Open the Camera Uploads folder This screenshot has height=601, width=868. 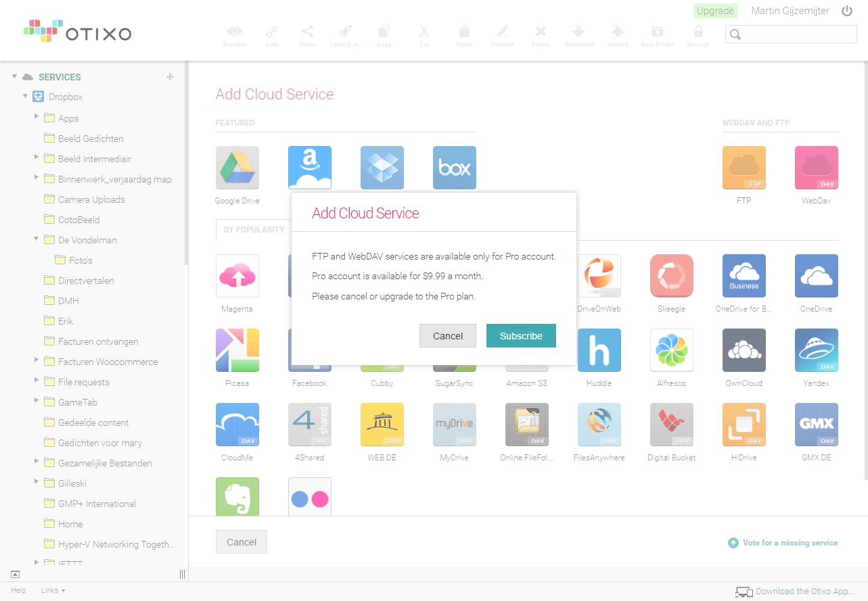tap(91, 199)
